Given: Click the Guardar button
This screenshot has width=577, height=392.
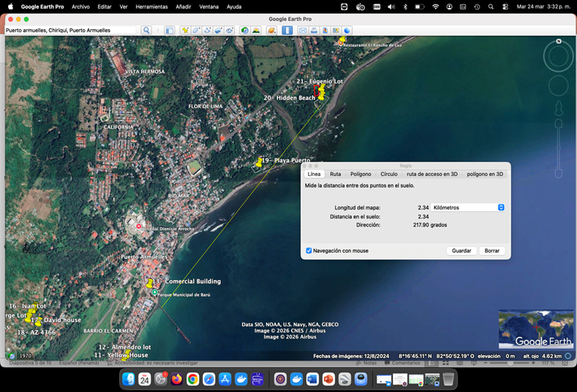Looking at the screenshot, I should (x=461, y=250).
